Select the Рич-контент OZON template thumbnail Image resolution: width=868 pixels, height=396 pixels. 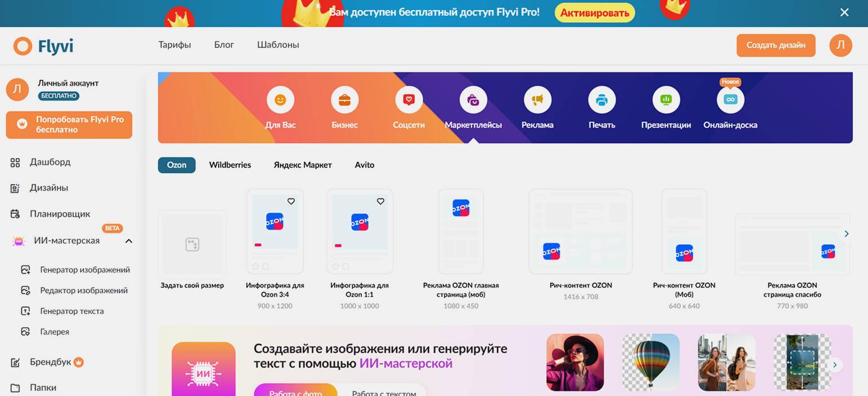click(581, 232)
